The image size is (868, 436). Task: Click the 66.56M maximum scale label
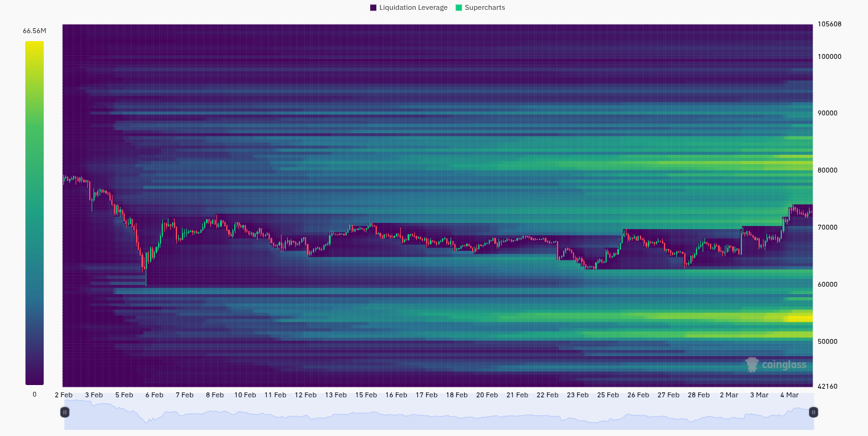pyautogui.click(x=34, y=31)
